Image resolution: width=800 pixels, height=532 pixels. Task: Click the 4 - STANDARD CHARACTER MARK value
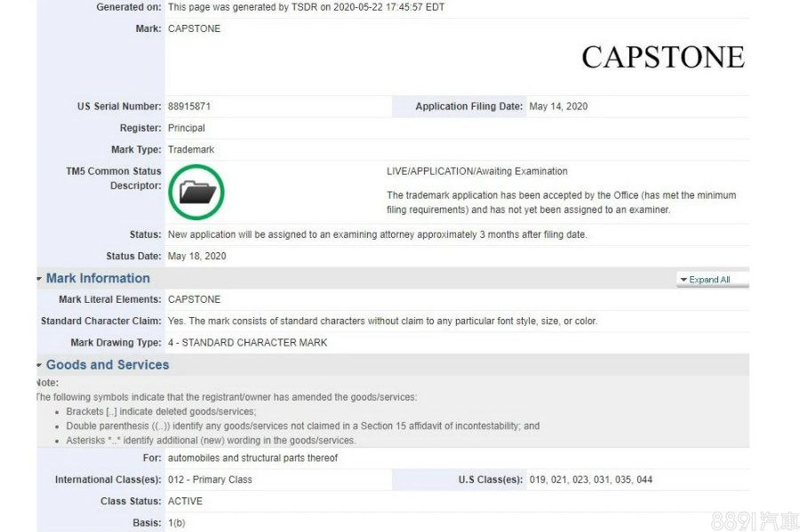(x=247, y=343)
